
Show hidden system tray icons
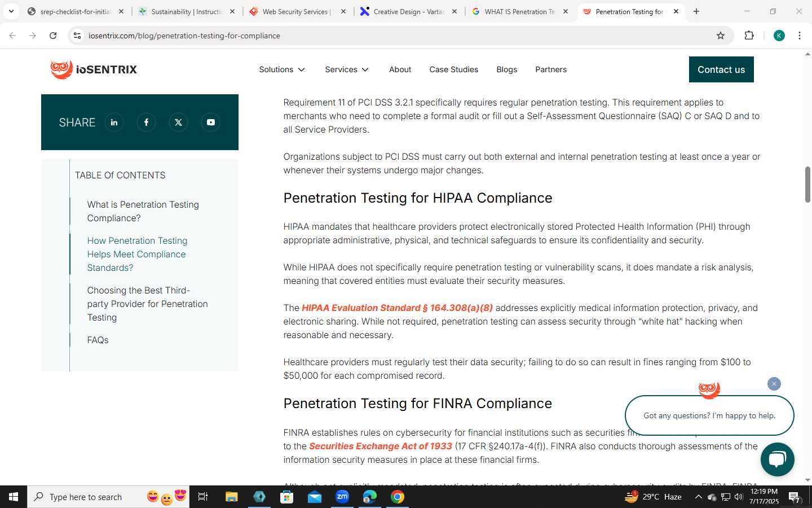point(698,497)
